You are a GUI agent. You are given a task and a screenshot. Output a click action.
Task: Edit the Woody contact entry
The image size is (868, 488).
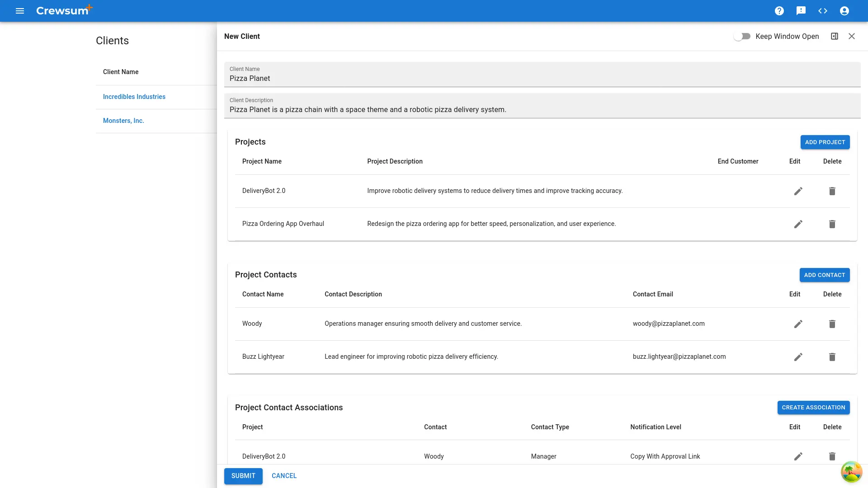tap(798, 324)
